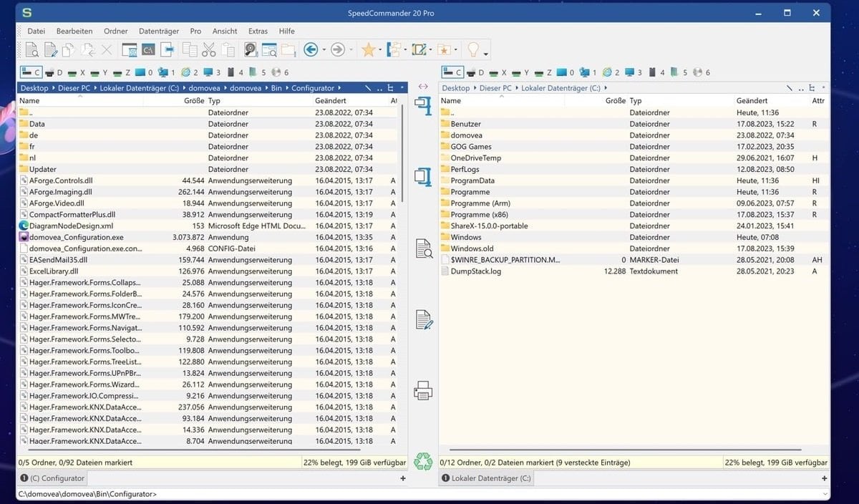859x504 pixels.
Task: Select drive X in left drive bar
Action: click(77, 72)
